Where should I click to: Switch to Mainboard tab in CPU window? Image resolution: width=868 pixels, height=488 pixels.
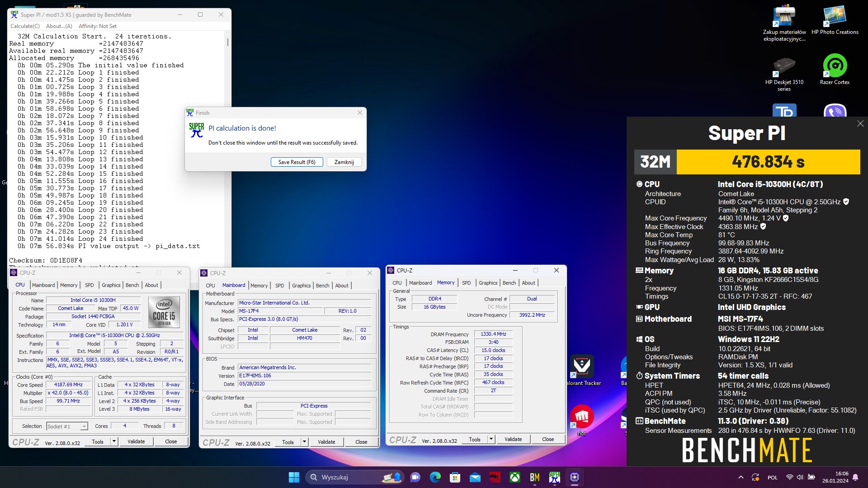pos(43,285)
